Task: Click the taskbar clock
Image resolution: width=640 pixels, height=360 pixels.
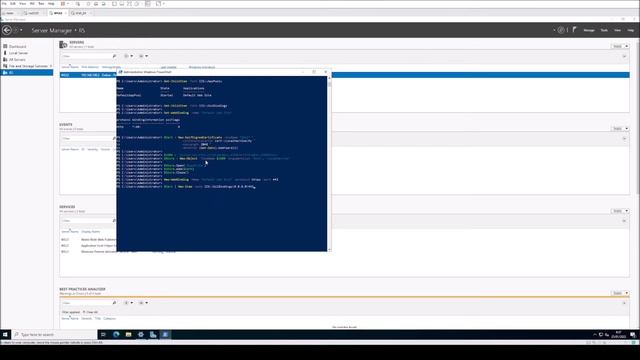Action: (x=618, y=335)
